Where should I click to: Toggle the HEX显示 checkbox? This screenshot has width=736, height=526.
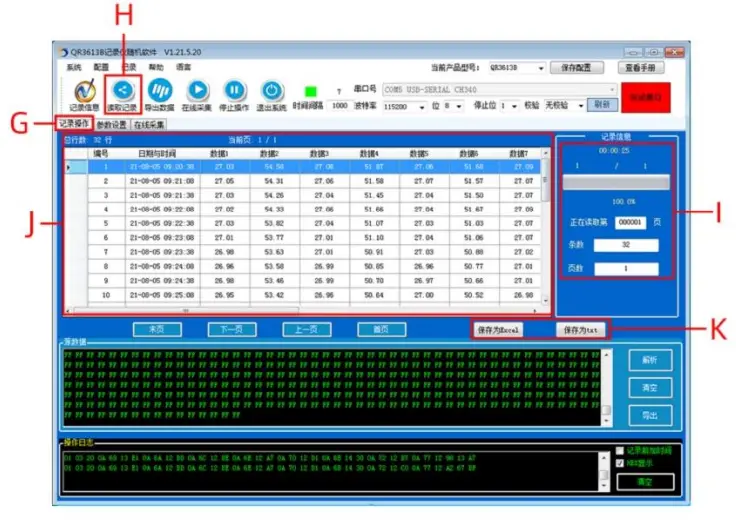[x=620, y=463]
